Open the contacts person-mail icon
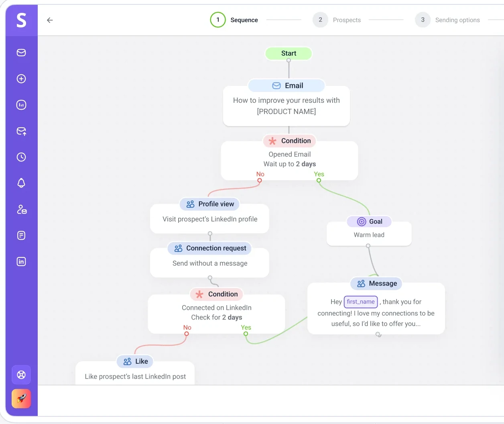504x424 pixels. (x=22, y=209)
